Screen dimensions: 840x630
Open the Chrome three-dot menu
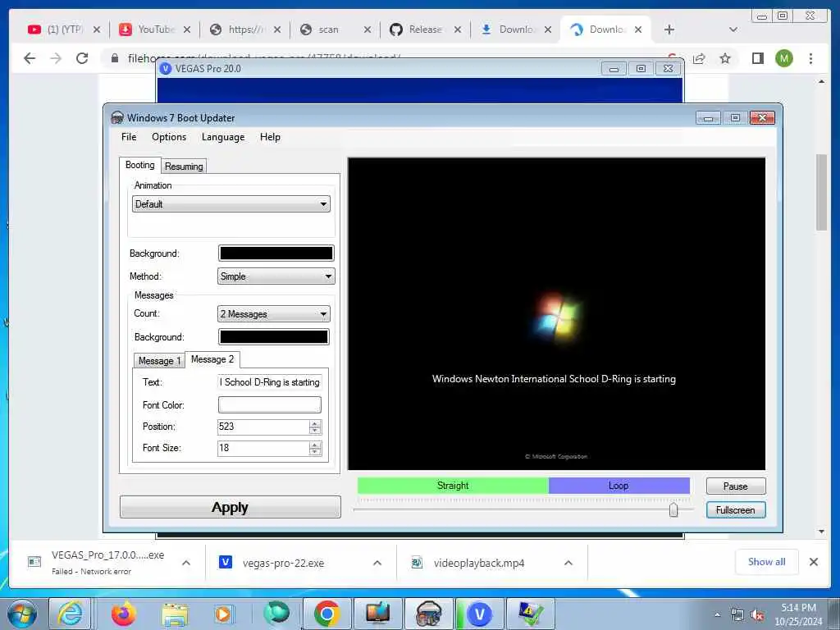coord(810,58)
